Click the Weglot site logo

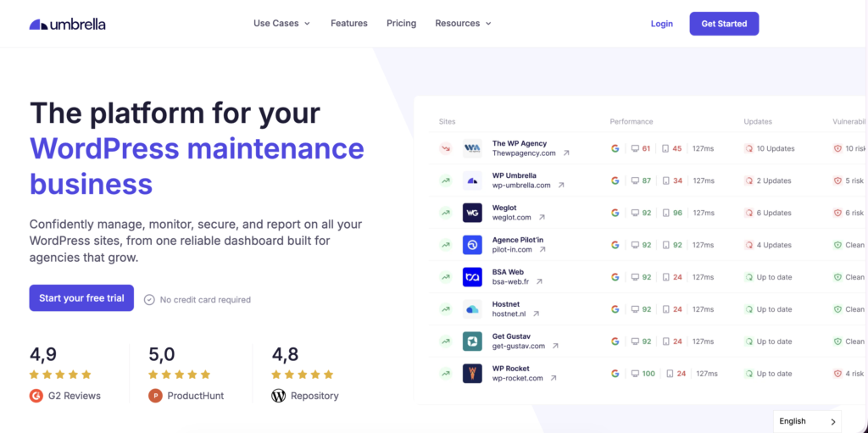click(472, 213)
